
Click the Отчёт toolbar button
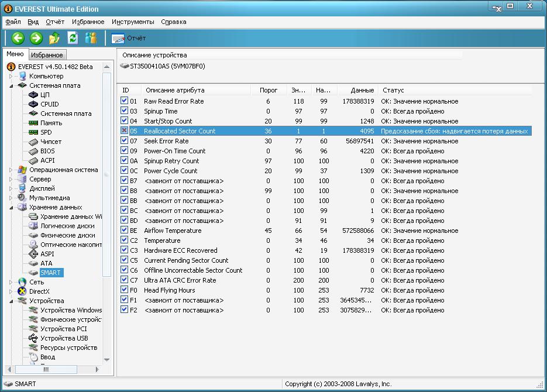click(129, 38)
